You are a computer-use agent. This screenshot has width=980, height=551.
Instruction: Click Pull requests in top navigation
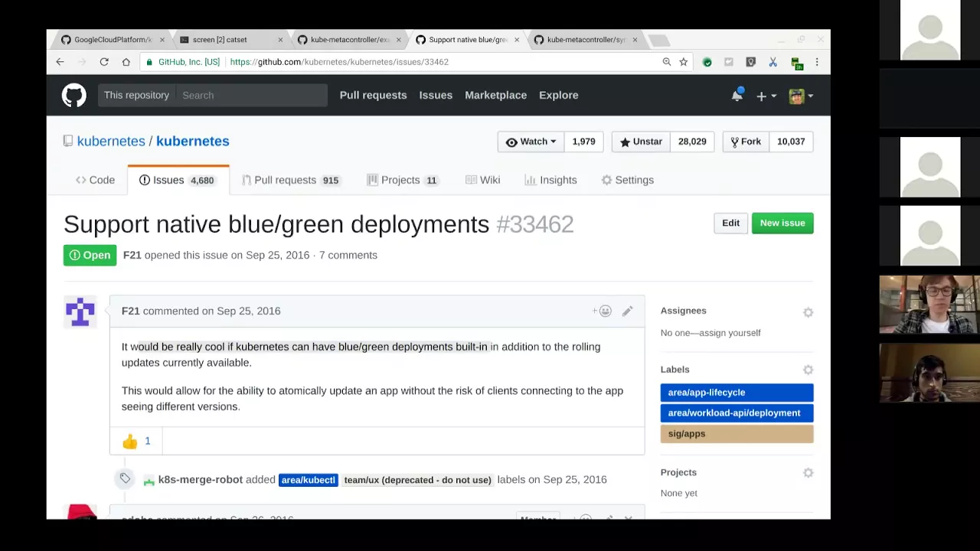click(373, 95)
